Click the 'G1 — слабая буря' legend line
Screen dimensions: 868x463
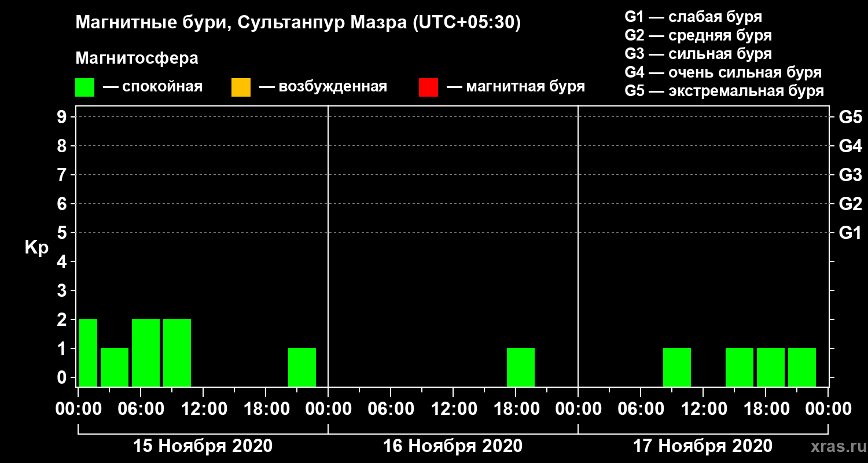[693, 17]
